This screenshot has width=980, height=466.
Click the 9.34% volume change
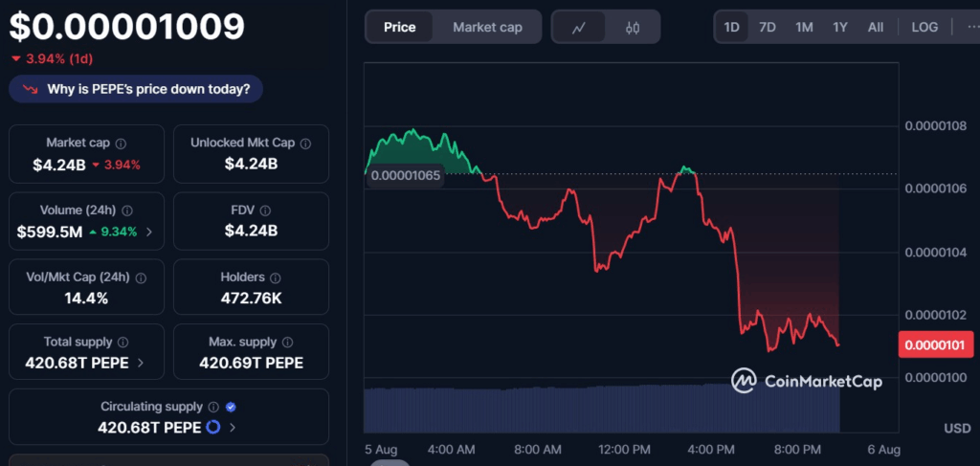(x=115, y=233)
